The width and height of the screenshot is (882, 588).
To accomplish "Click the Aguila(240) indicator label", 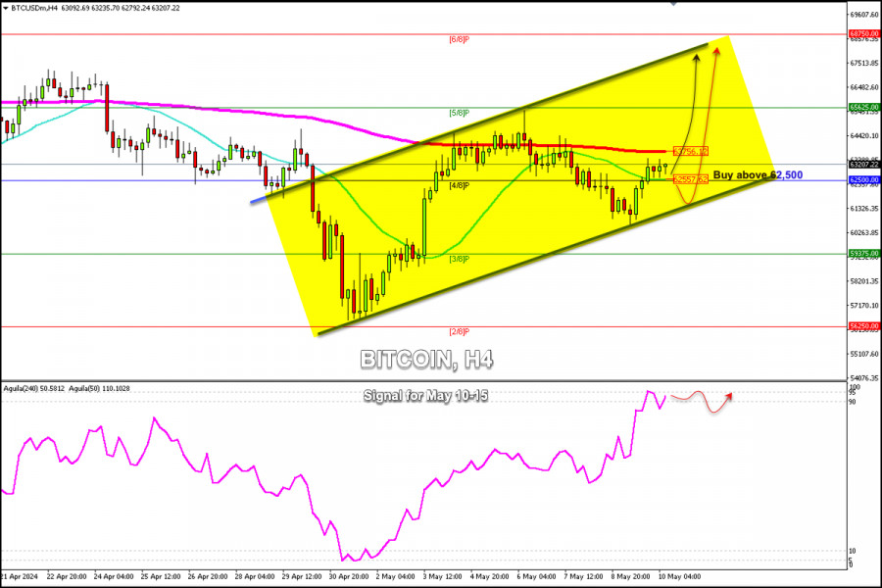I will [32, 388].
